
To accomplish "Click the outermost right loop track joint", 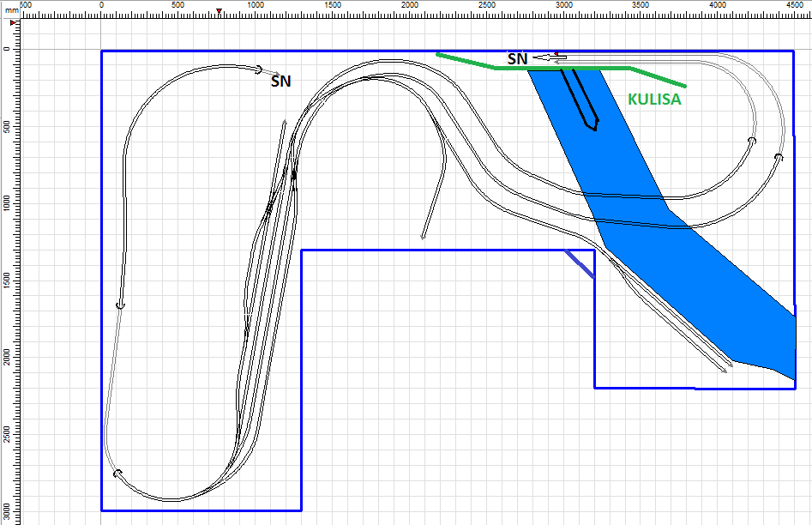I will pyautogui.click(x=779, y=157).
